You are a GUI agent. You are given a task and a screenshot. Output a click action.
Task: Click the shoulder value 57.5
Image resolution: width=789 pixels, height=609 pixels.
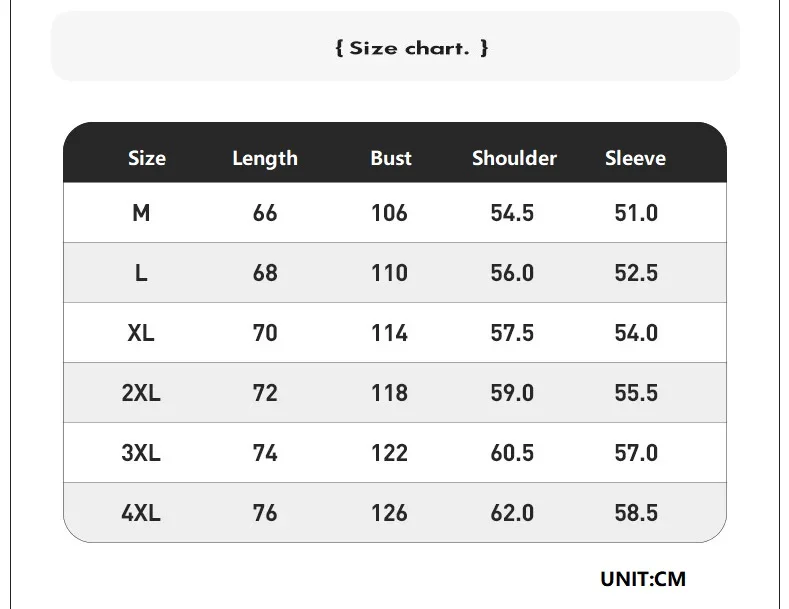pyautogui.click(x=512, y=333)
